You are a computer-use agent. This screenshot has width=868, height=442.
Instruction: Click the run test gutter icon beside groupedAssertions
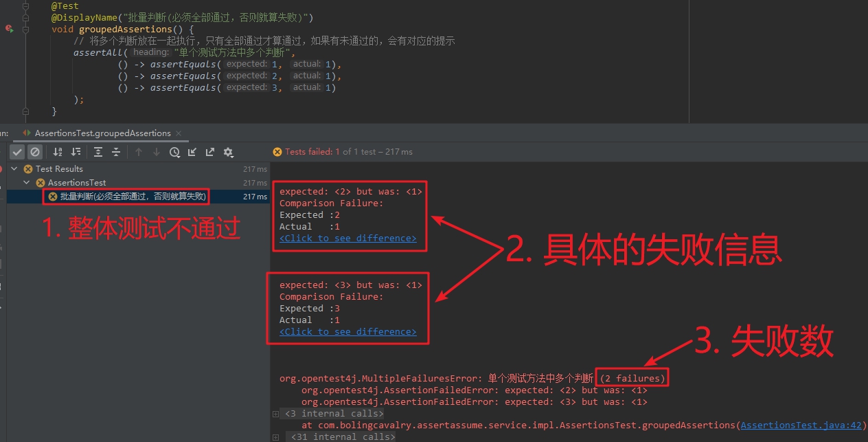[x=9, y=29]
